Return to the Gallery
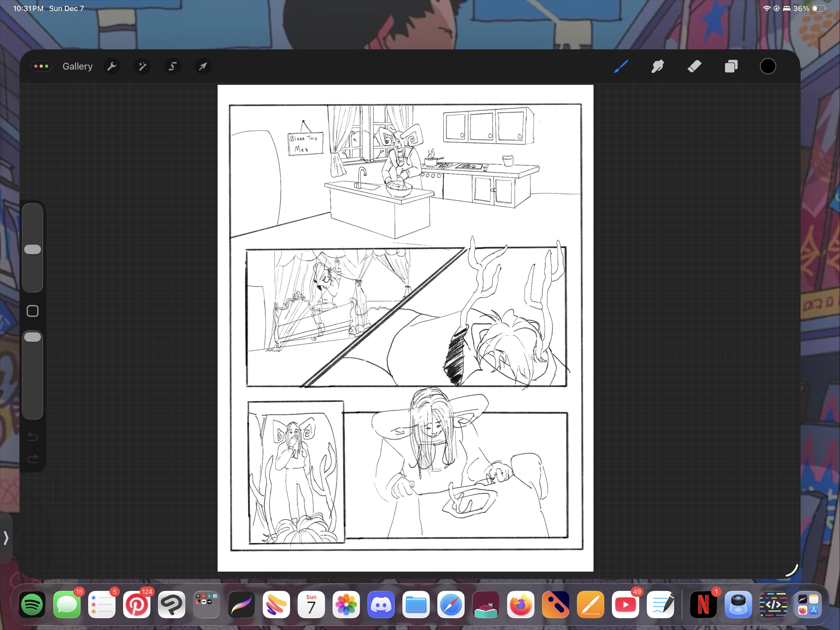Viewport: 840px width, 630px height. tap(77, 66)
